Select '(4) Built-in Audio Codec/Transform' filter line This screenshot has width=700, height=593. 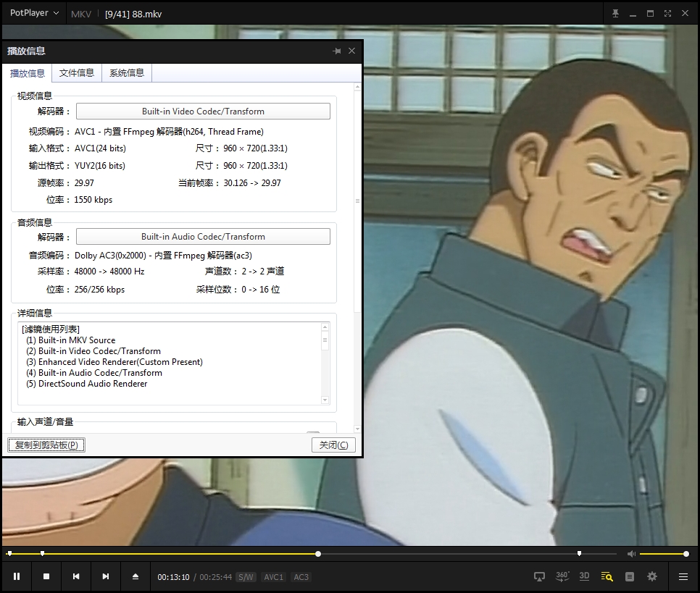94,373
